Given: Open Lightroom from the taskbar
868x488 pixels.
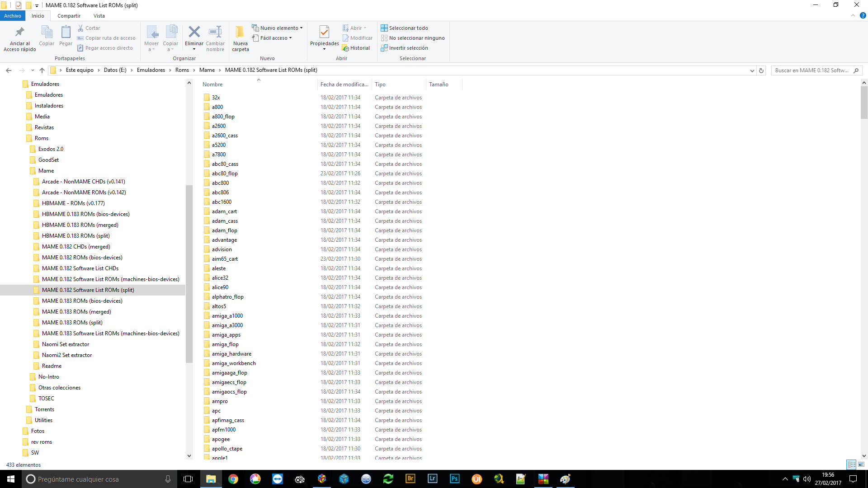Looking at the screenshot, I should pos(432,479).
